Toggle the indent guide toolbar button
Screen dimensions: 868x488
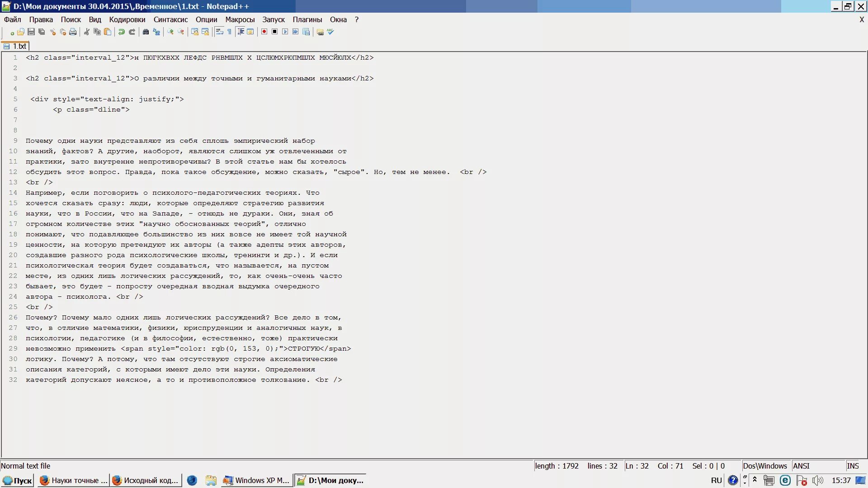coord(241,32)
